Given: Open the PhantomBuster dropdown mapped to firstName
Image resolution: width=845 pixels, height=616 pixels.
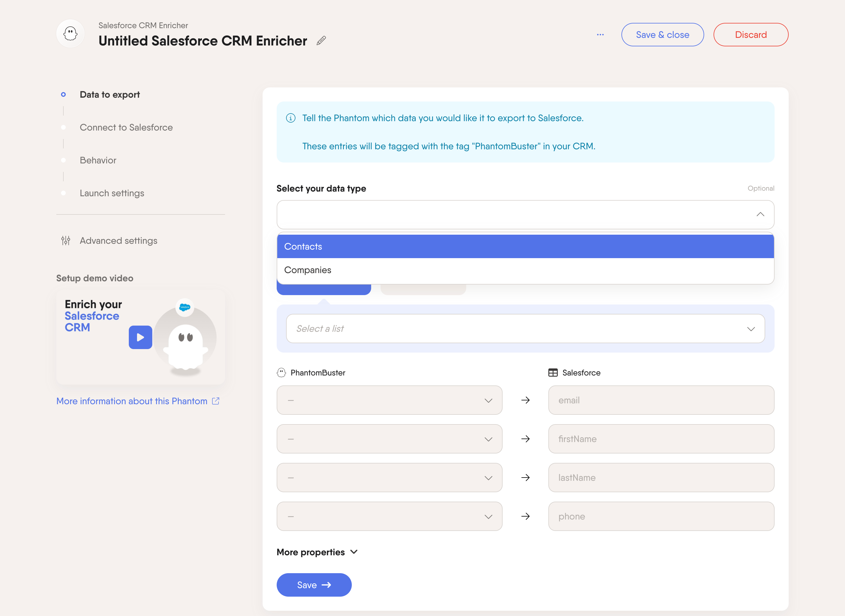Looking at the screenshot, I should [389, 439].
